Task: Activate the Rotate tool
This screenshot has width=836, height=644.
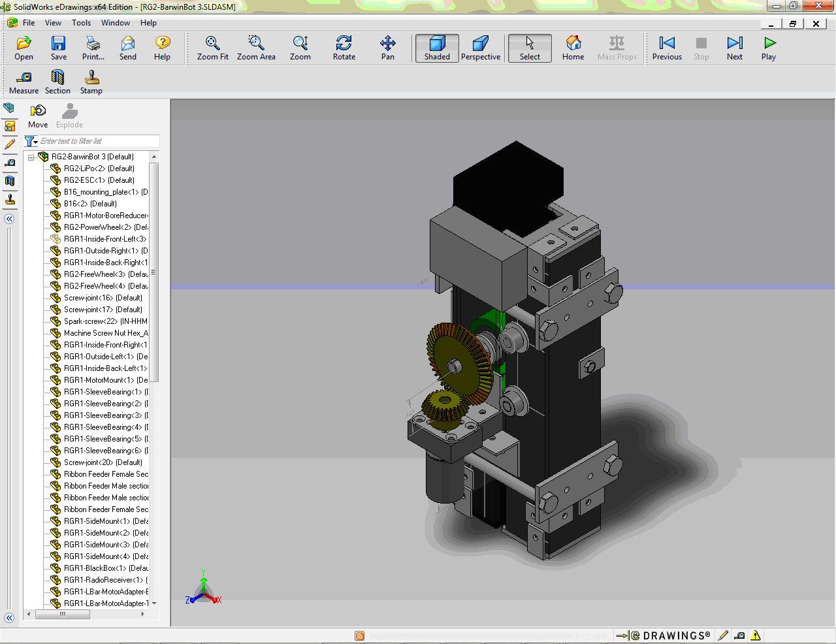Action: [x=344, y=48]
